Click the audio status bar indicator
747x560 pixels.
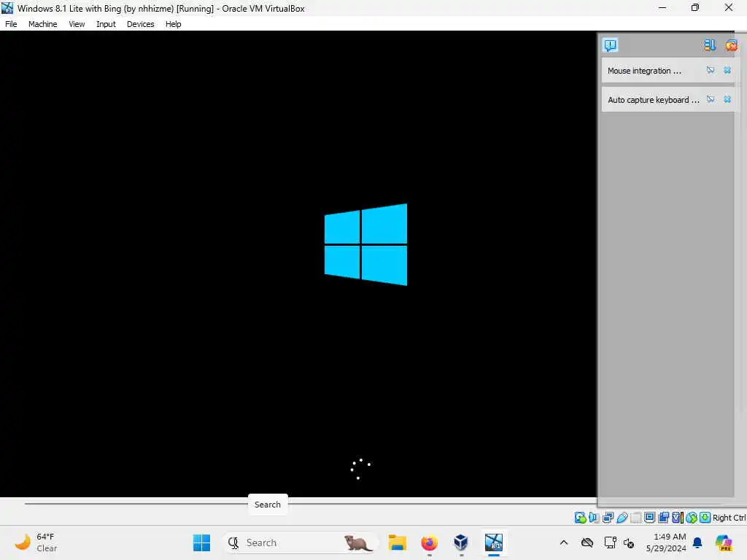point(594,518)
